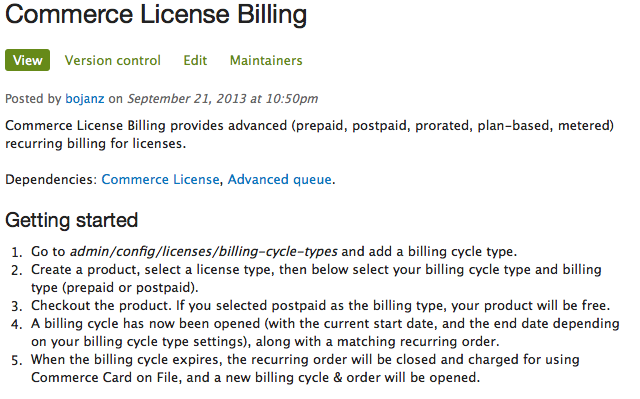Visit the bojanz author profile link
The image size is (640, 399).
click(85, 99)
